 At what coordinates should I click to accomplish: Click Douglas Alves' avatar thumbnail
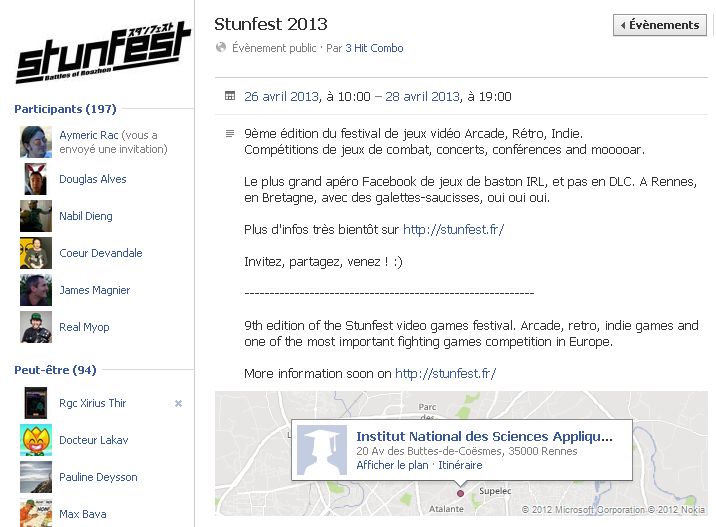tap(36, 179)
